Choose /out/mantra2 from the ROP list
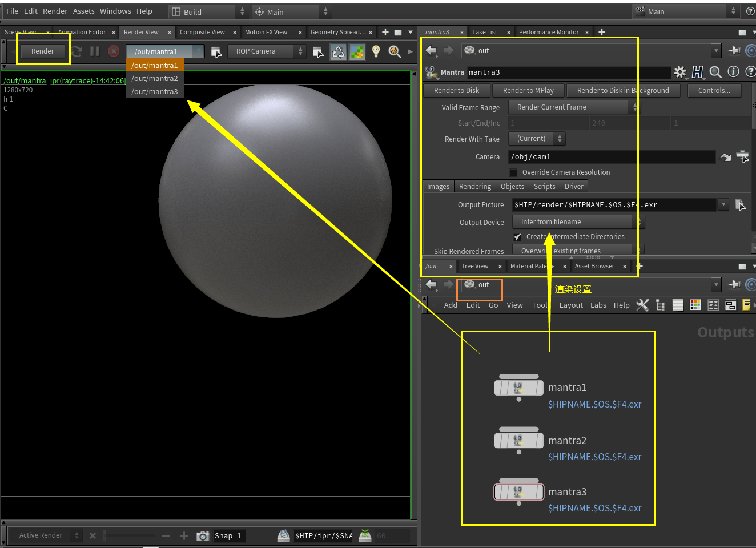Viewport: 756px width, 548px height. coord(155,78)
